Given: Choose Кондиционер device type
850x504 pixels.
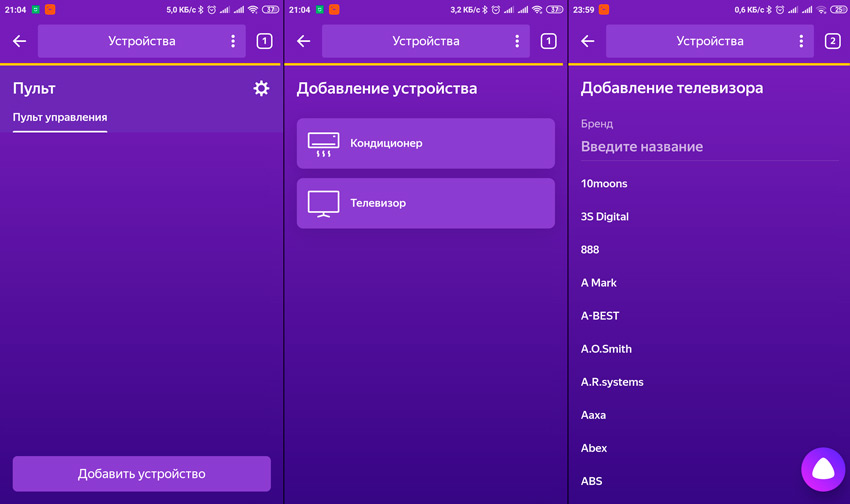Looking at the screenshot, I should 426,143.
